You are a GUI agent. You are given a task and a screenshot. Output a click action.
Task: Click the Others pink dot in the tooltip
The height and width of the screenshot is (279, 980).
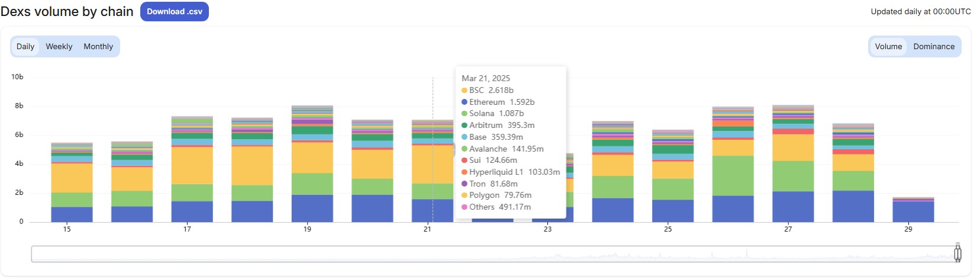465,207
